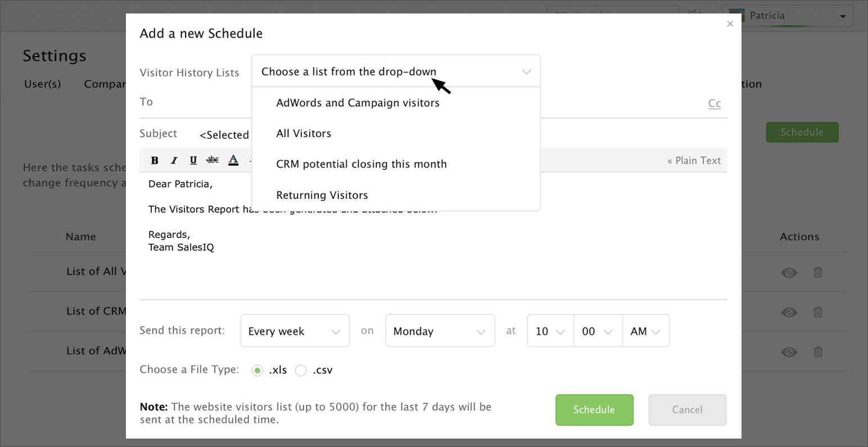Switch editor to Plain Text
This screenshot has width=868, height=447.
[x=694, y=161]
